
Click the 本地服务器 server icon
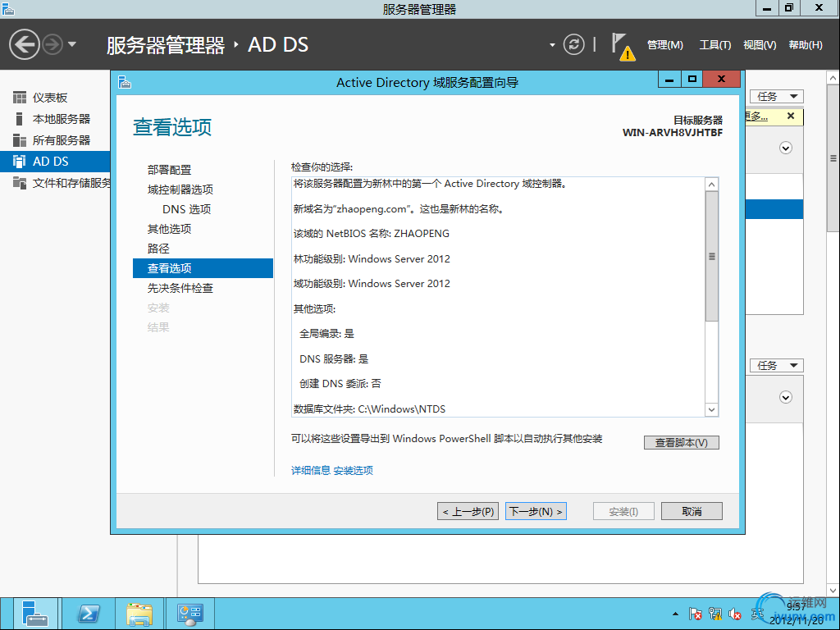coord(20,118)
